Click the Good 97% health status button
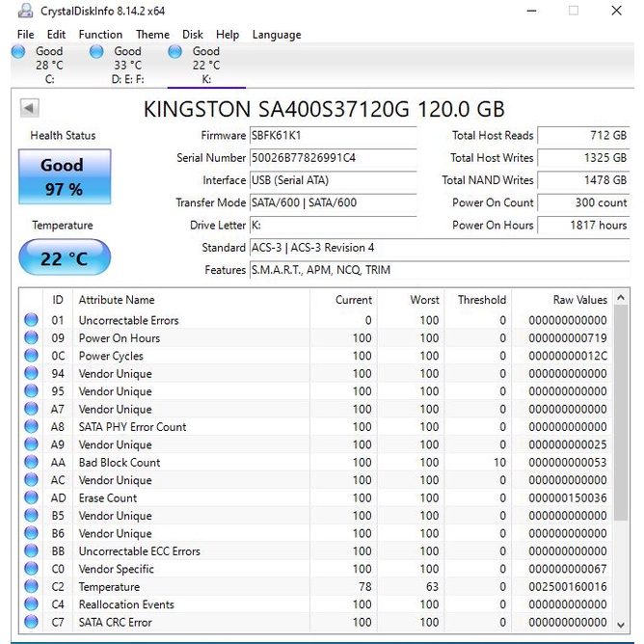644x644 pixels. [x=65, y=177]
